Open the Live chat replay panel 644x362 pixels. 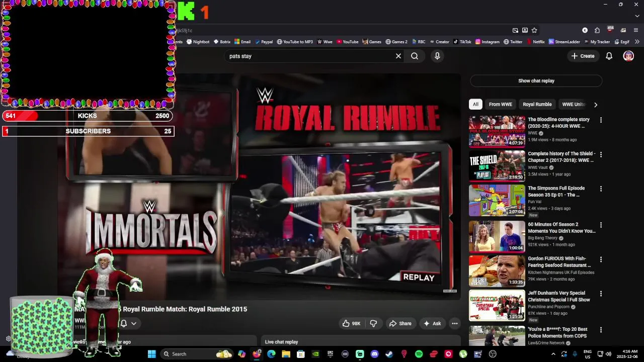(360, 342)
